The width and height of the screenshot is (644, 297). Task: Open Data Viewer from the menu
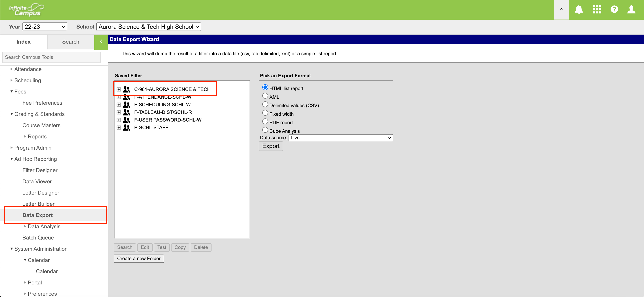pos(37,182)
